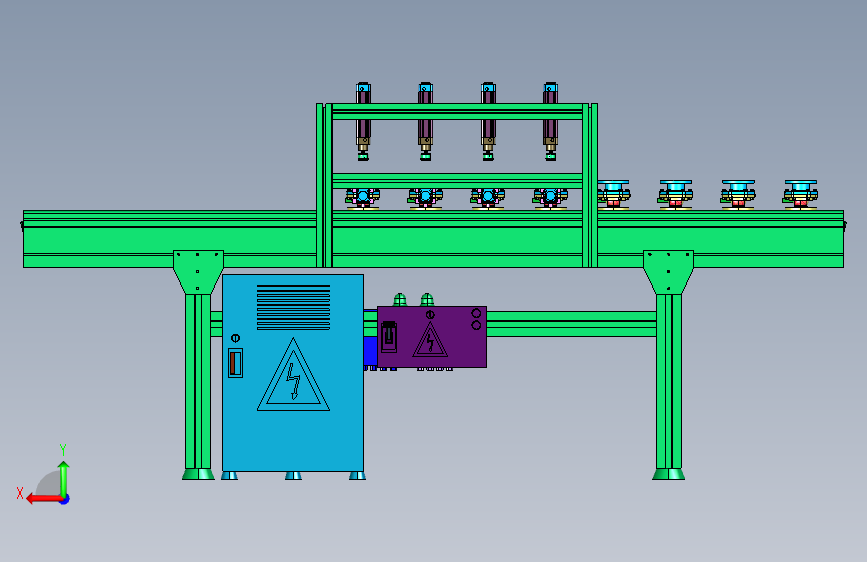Click the blue Z axis dot of the triad
Image resolution: width=867 pixels, height=562 pixels.
coord(65,499)
